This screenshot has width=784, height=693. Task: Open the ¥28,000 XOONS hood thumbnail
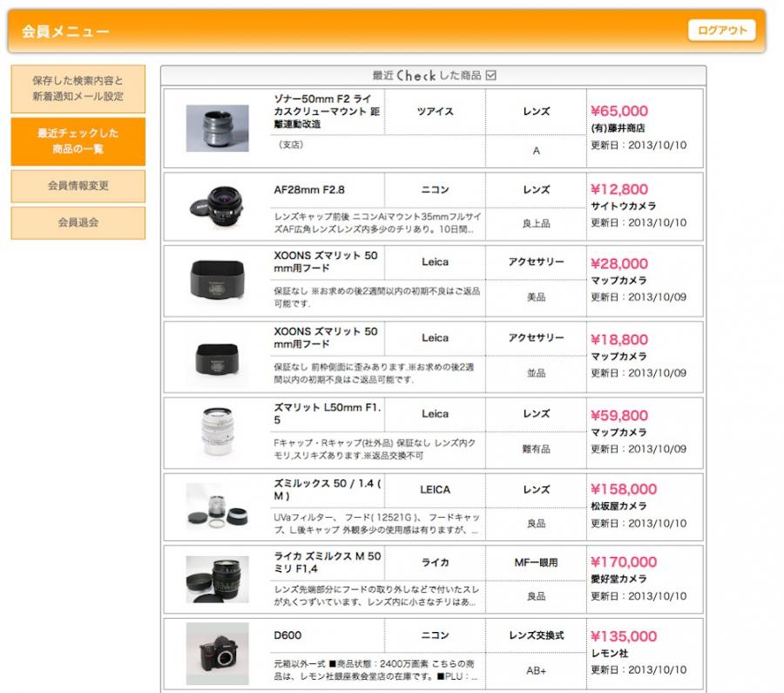point(217,280)
